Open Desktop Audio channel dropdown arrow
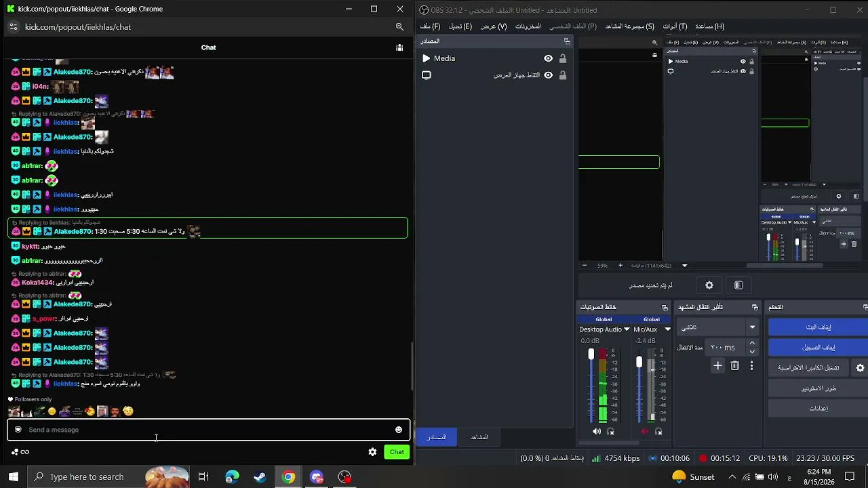868x488 pixels. pyautogui.click(x=627, y=329)
